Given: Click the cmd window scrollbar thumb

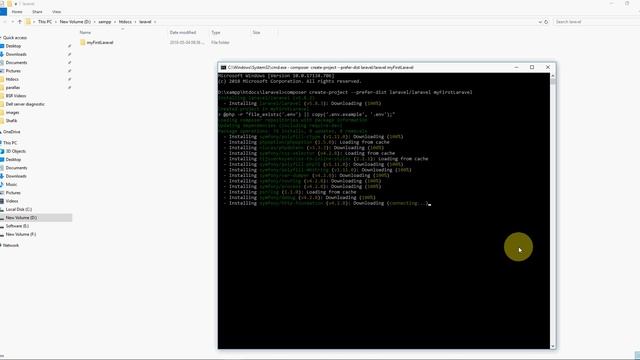Looking at the screenshot, I should point(553,81).
